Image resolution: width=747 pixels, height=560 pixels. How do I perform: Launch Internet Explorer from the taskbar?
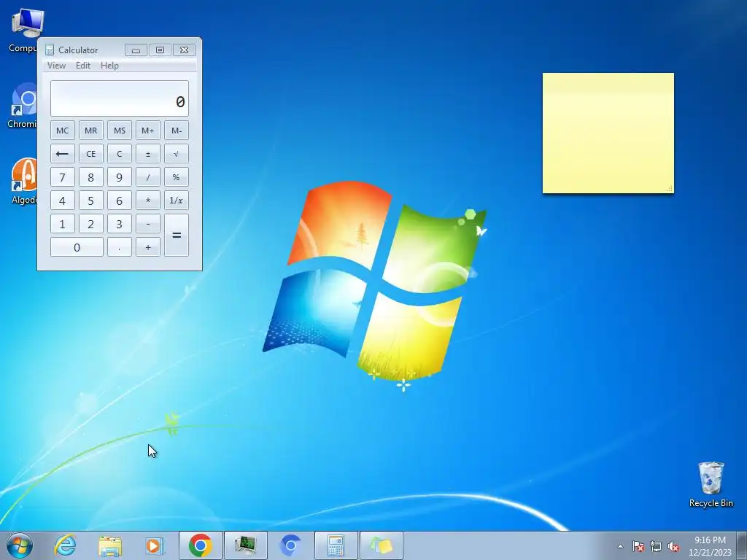(65, 545)
